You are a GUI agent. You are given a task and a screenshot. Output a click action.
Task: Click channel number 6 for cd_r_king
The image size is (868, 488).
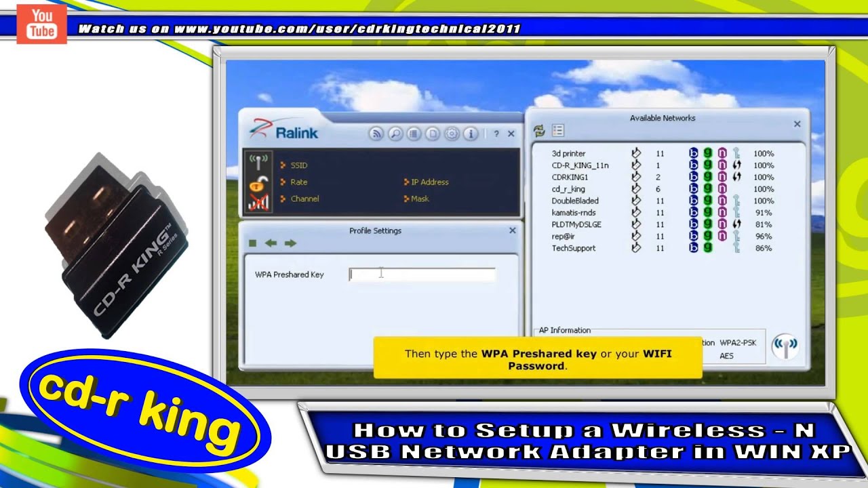[x=658, y=189]
